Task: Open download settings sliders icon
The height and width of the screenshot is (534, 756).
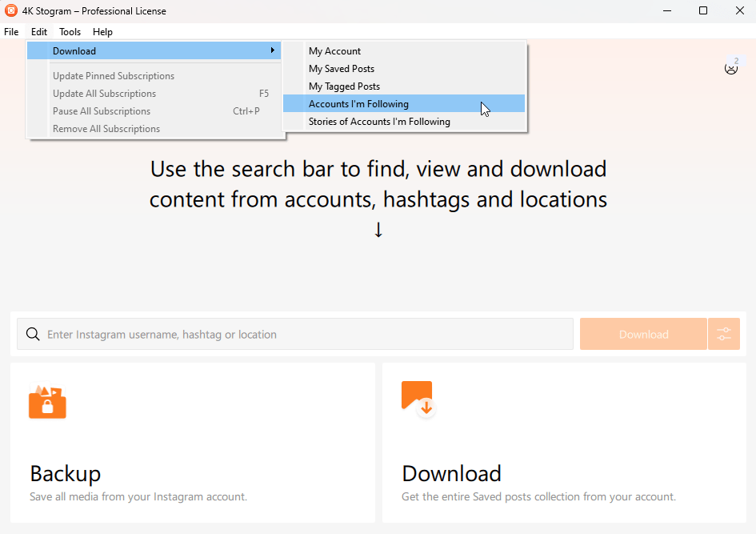Action: click(724, 334)
